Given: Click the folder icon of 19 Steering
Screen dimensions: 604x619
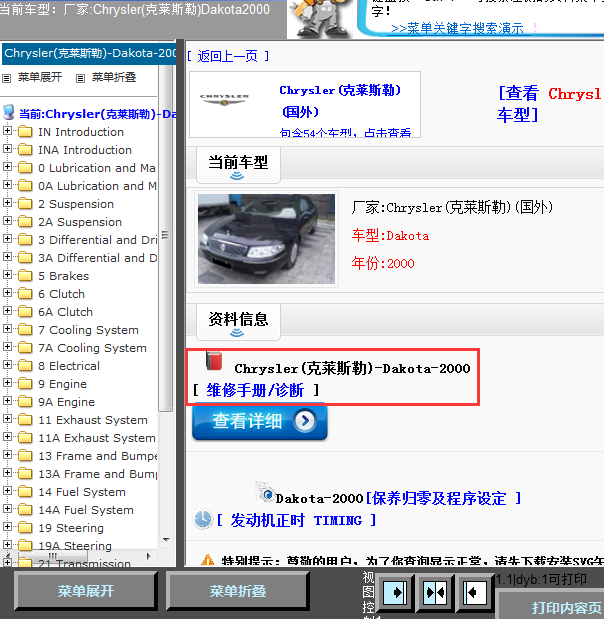Looking at the screenshot, I should pos(25,528).
